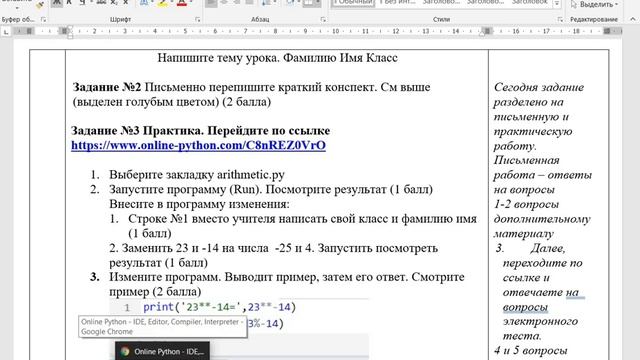Screen dimensions: 640x360
Task: Click the 'Измените программ' list item
Action: (287, 284)
